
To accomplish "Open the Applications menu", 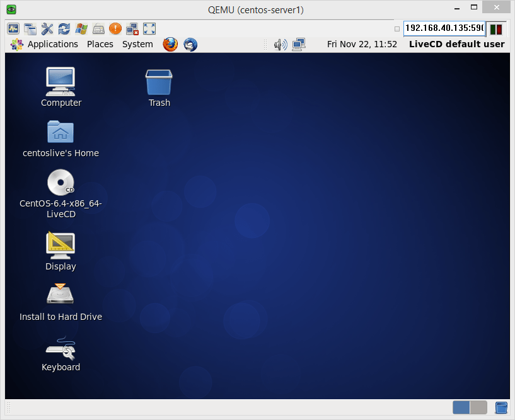I will [x=53, y=44].
